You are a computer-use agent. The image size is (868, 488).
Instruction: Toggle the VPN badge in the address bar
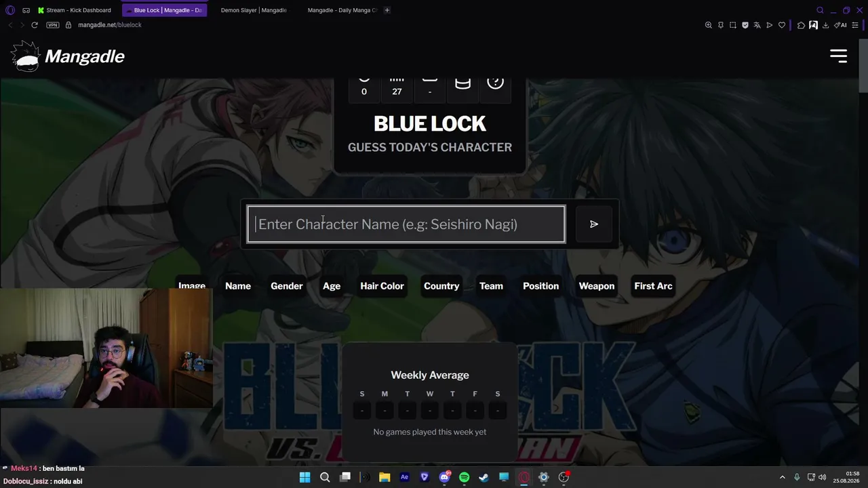[53, 25]
